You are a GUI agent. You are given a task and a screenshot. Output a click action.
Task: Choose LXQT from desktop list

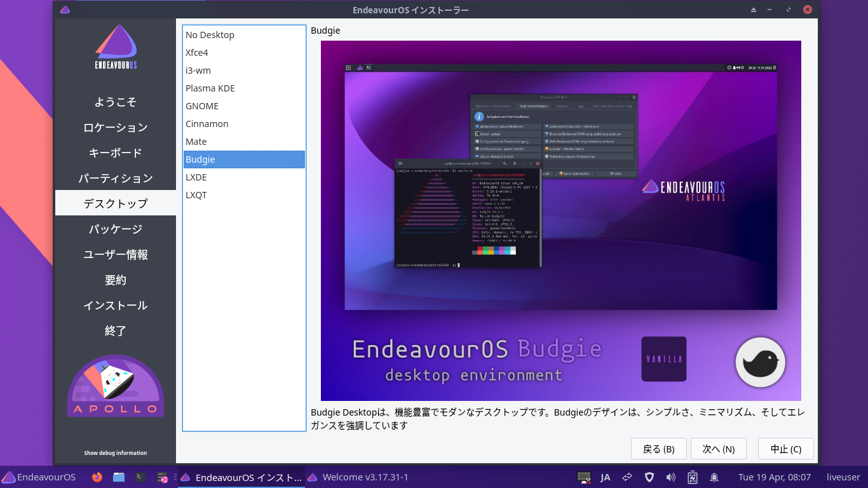[x=244, y=195]
